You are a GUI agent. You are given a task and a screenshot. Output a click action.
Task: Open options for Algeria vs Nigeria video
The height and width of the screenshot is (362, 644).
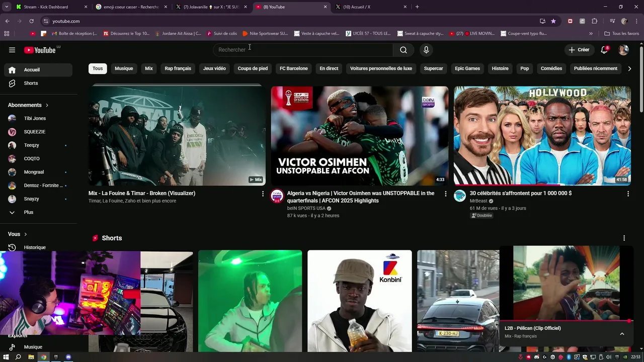(x=445, y=194)
